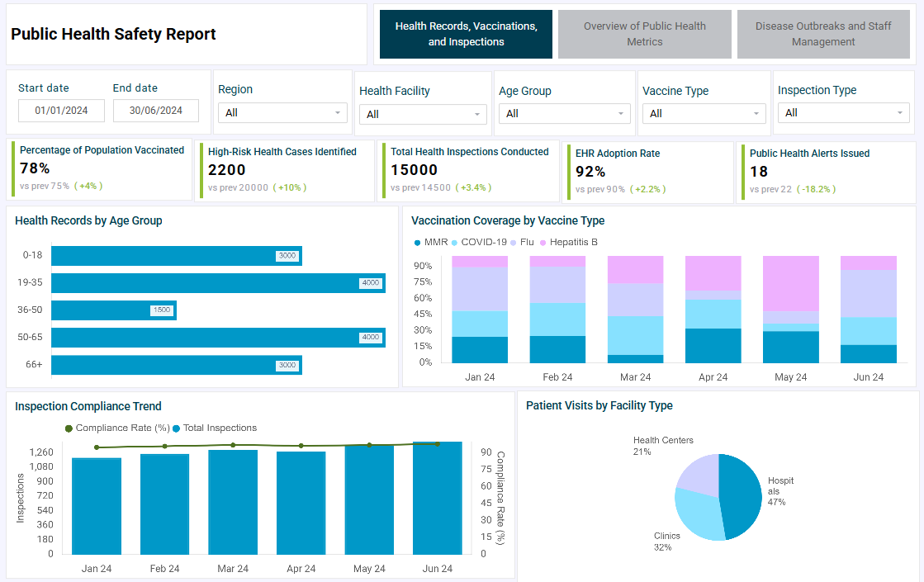Open the Vaccine Type dropdown
The image size is (924, 582).
[704, 114]
